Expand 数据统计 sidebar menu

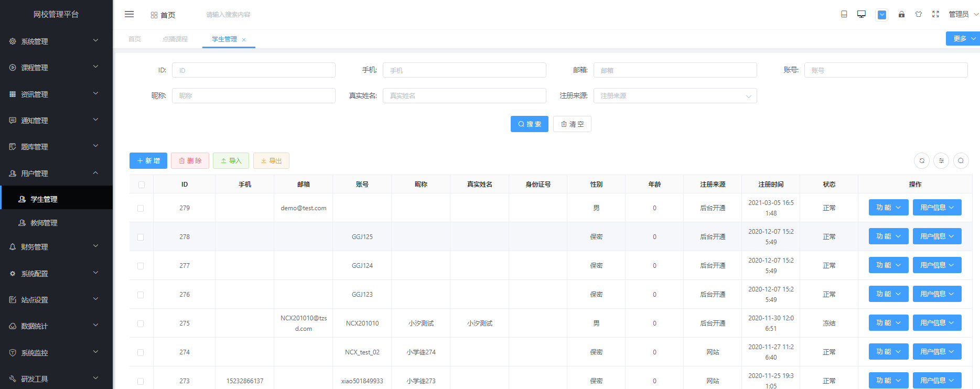pos(56,326)
